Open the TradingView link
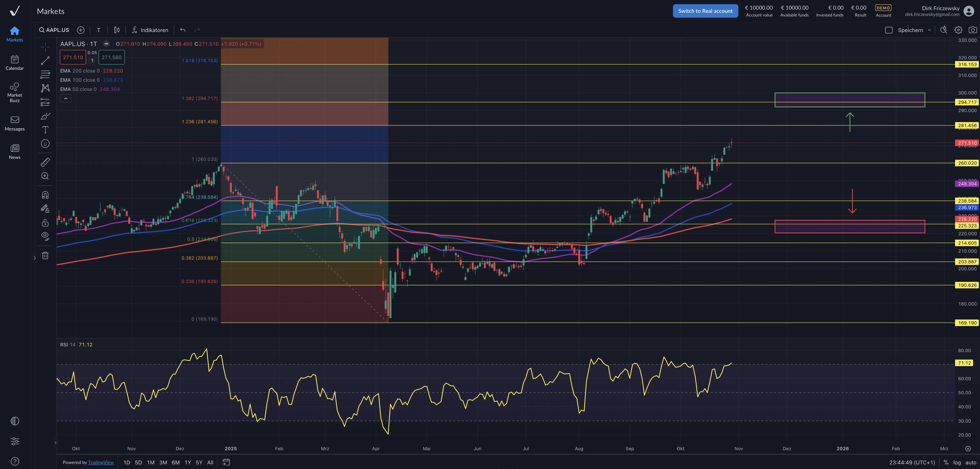 [101, 462]
